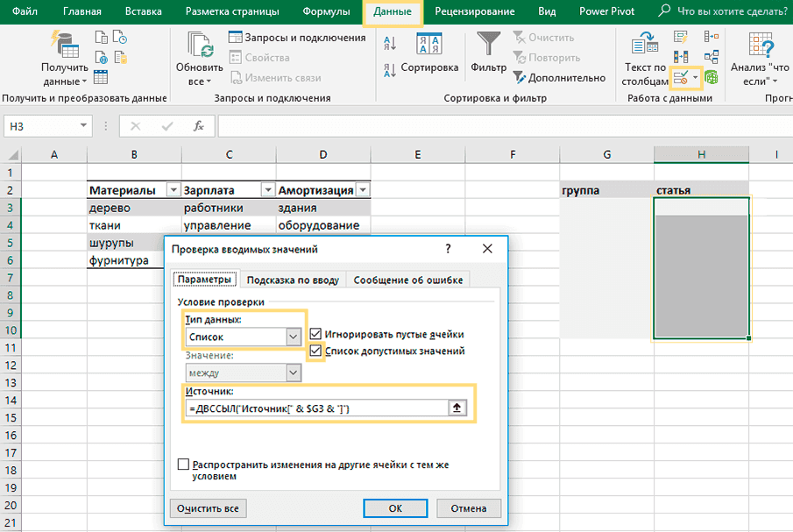
Task: Click the sort A to Z icon
Action: (389, 41)
